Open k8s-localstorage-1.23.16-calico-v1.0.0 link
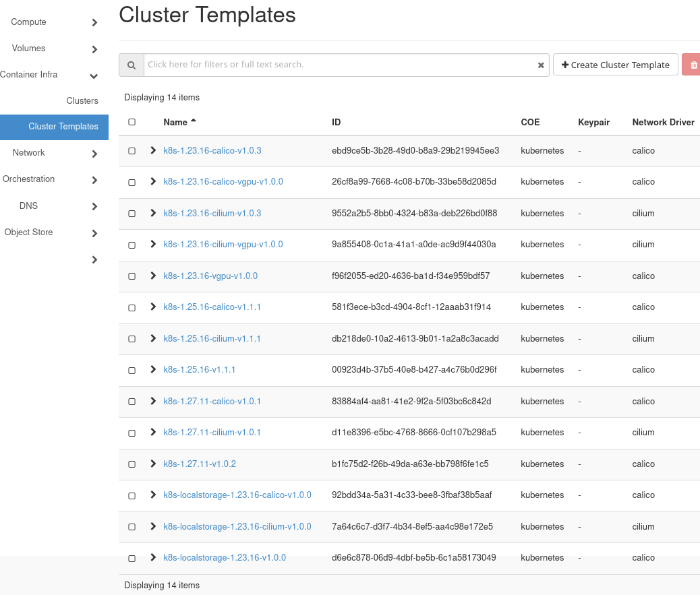 pyautogui.click(x=237, y=495)
